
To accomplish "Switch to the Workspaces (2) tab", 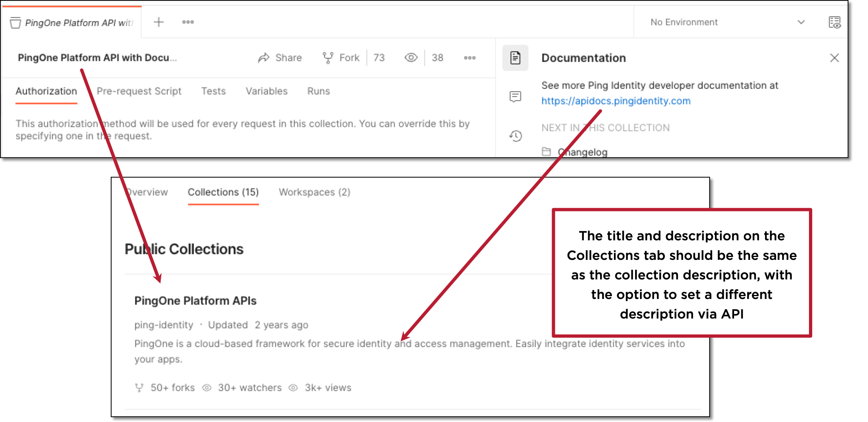I will (x=314, y=192).
